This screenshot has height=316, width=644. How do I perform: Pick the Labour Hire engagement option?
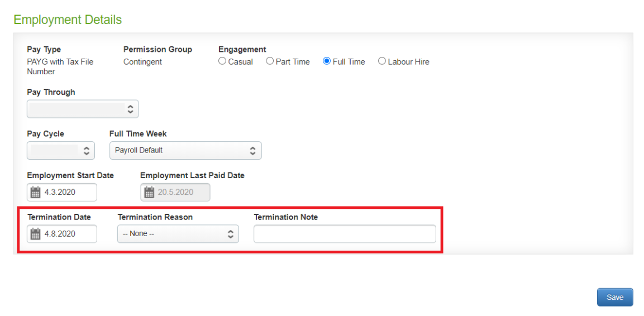coord(382,61)
